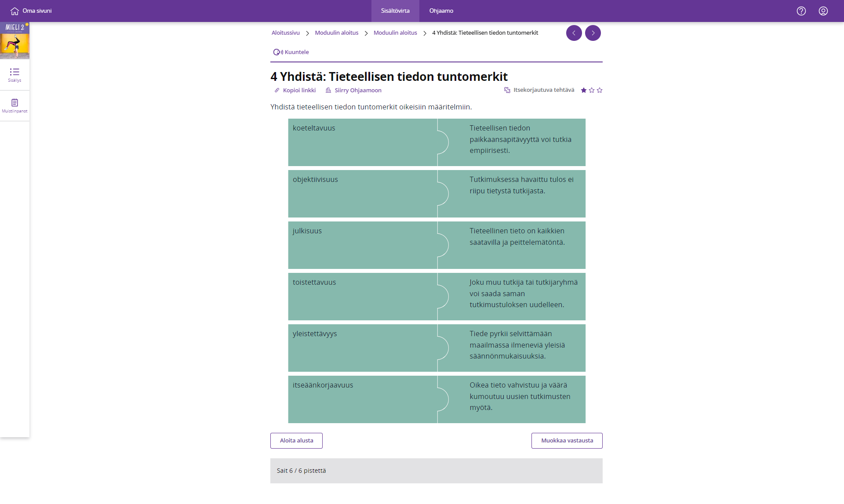This screenshot has height=504, width=844.
Task: Open the Sisällys table of contents
Action: [x=15, y=75]
